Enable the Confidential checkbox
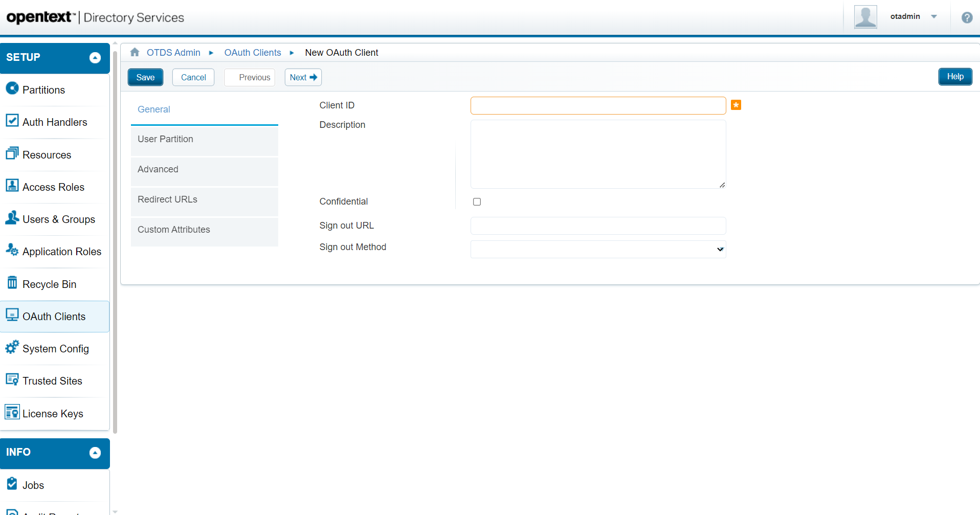The image size is (980, 515). tap(477, 202)
